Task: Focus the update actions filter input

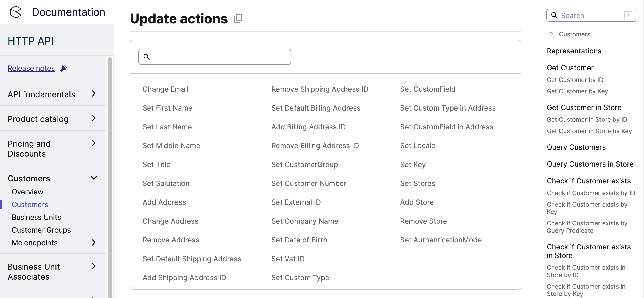Action: point(219,57)
